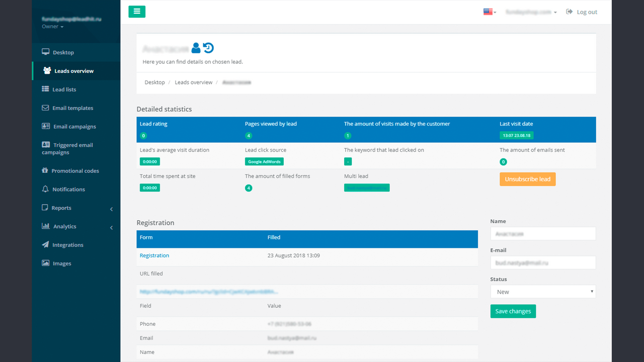Click the Integrations paper plane icon
The width and height of the screenshot is (644, 362).
click(x=45, y=245)
